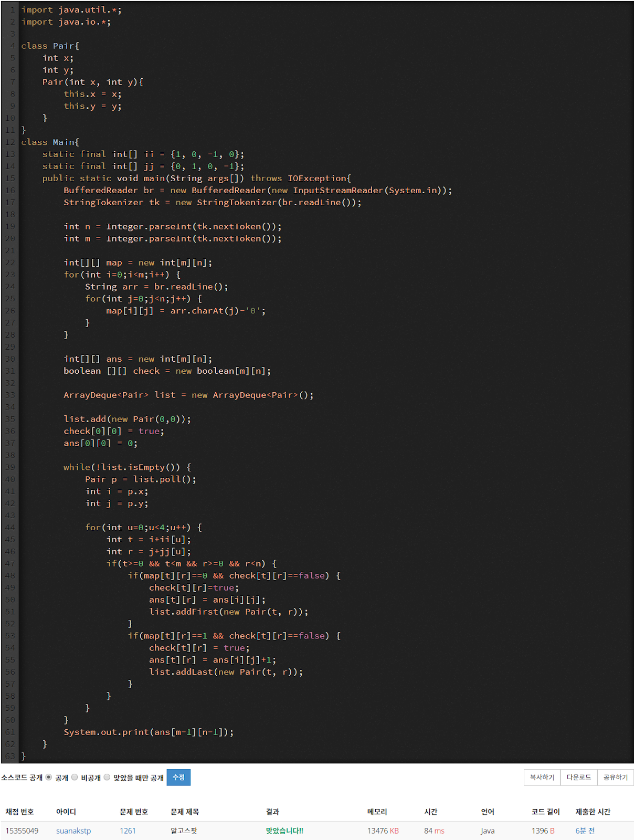Viewport: 634px width, 840px height.
Task: Open the suanakstp user profile link
Action: (73, 831)
